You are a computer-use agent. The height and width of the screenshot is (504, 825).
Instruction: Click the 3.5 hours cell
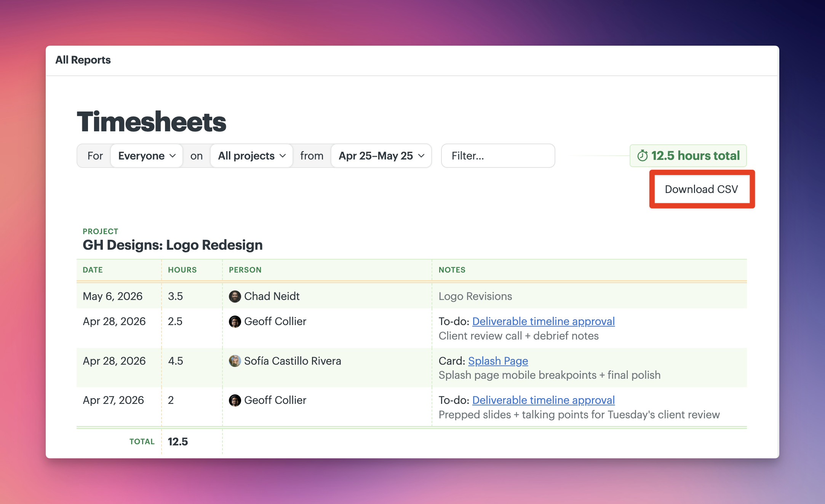point(176,296)
